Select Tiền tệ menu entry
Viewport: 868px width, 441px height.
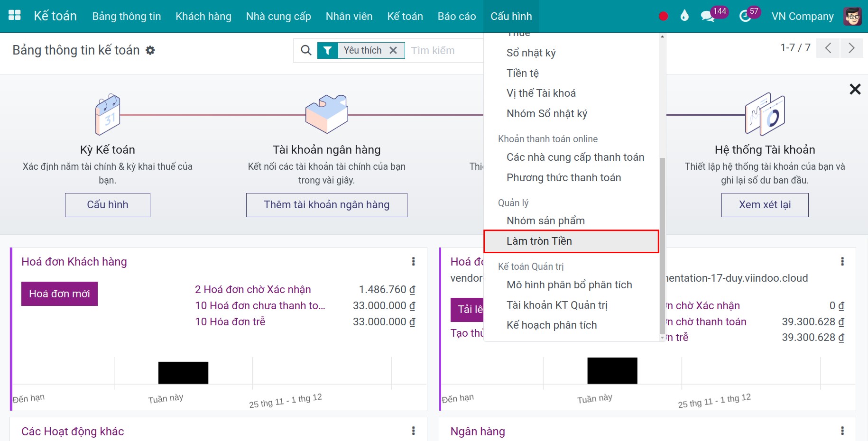click(x=571, y=73)
